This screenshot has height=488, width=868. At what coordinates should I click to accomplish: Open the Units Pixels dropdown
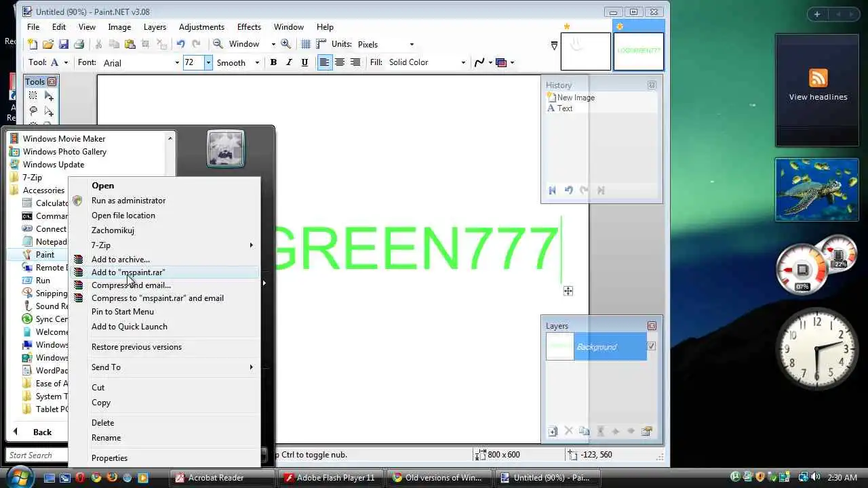[385, 44]
